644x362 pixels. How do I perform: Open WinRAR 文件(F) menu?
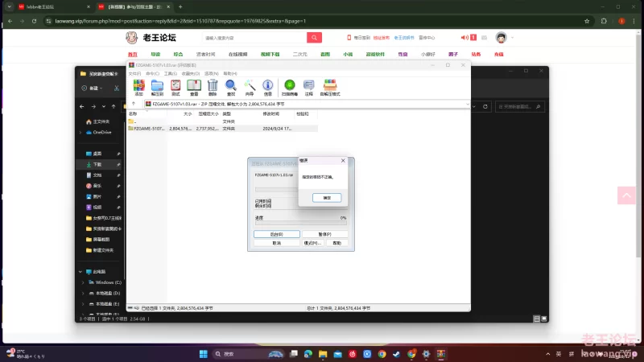pos(134,73)
